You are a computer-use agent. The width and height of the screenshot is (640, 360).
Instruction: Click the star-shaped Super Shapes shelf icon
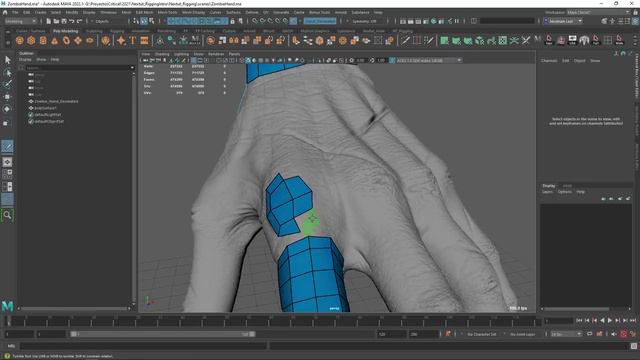(121, 40)
